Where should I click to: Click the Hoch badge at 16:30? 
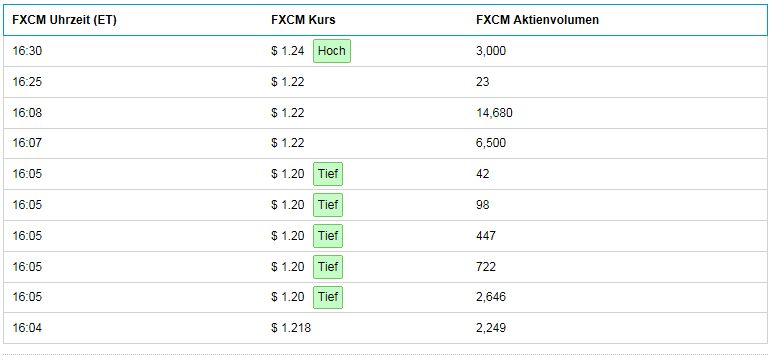click(332, 51)
